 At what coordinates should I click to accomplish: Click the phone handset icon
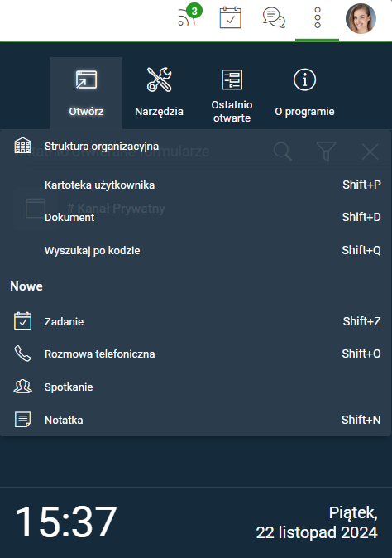(23, 354)
